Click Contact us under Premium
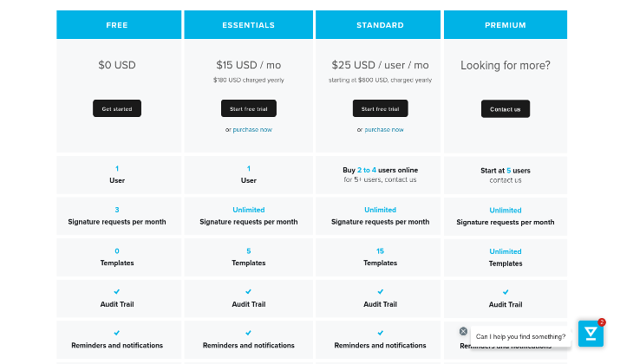Image resolution: width=620 pixels, height=364 pixels. [506, 108]
